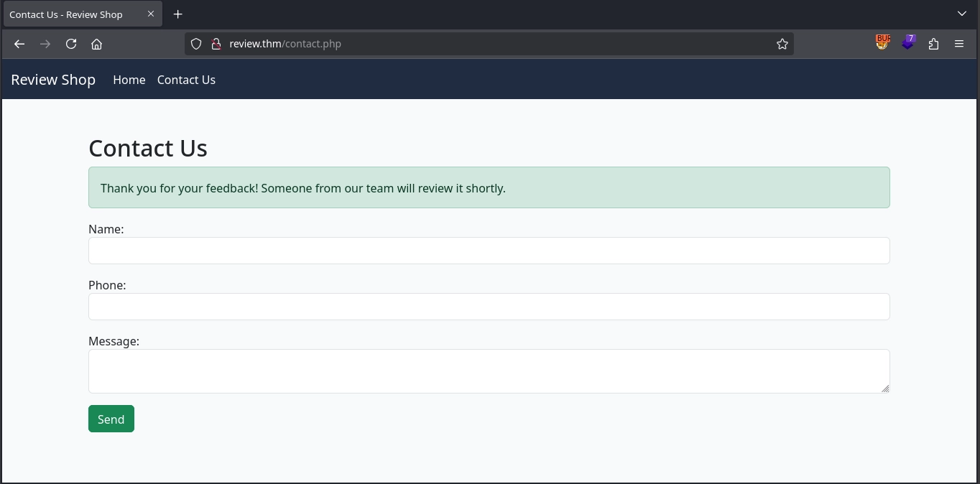
Task: Expand the list all tabs chevron
Action: (x=962, y=14)
